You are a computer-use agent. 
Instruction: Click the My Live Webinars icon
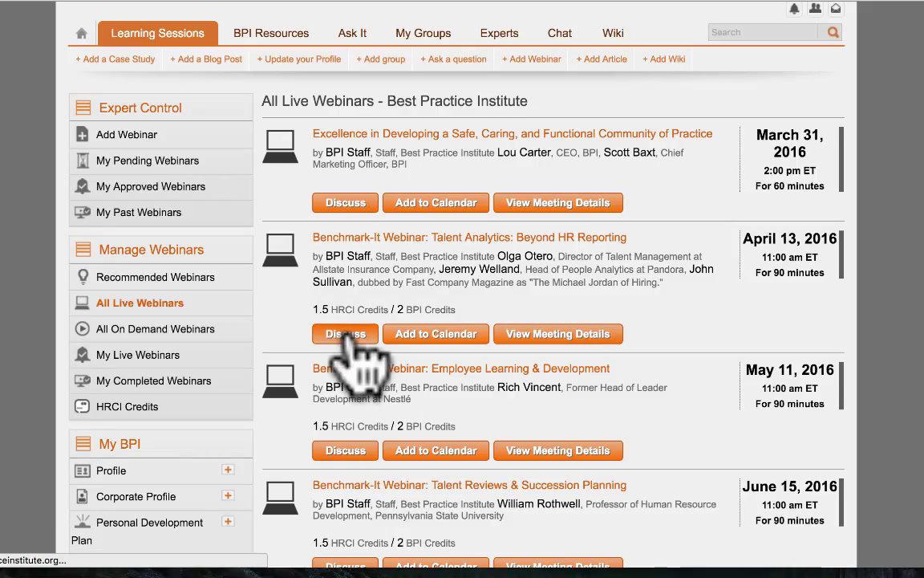click(83, 355)
